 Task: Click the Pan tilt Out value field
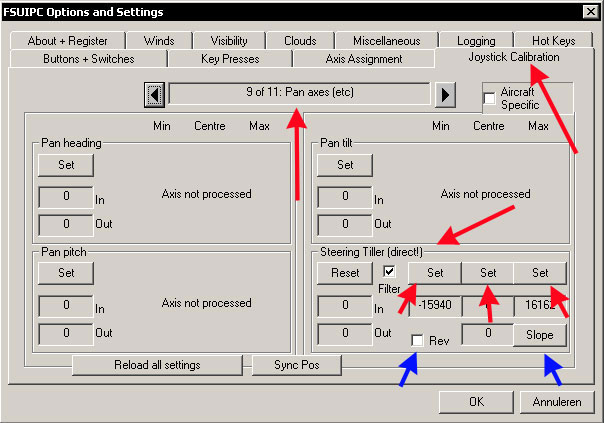tap(345, 225)
